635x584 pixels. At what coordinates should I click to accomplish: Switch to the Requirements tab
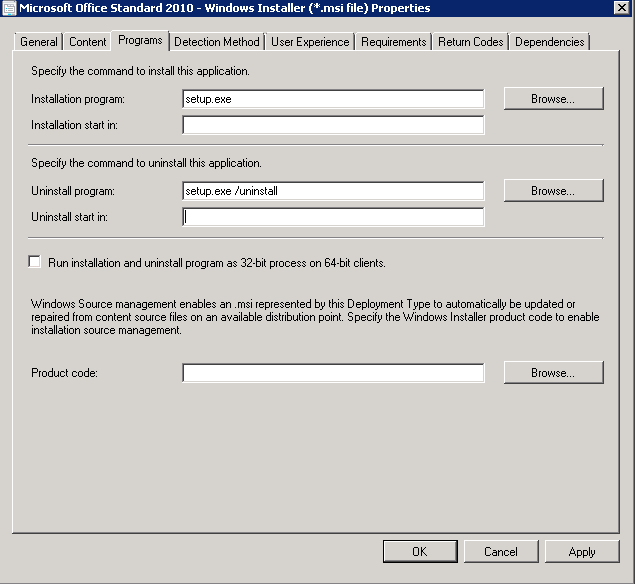point(394,42)
